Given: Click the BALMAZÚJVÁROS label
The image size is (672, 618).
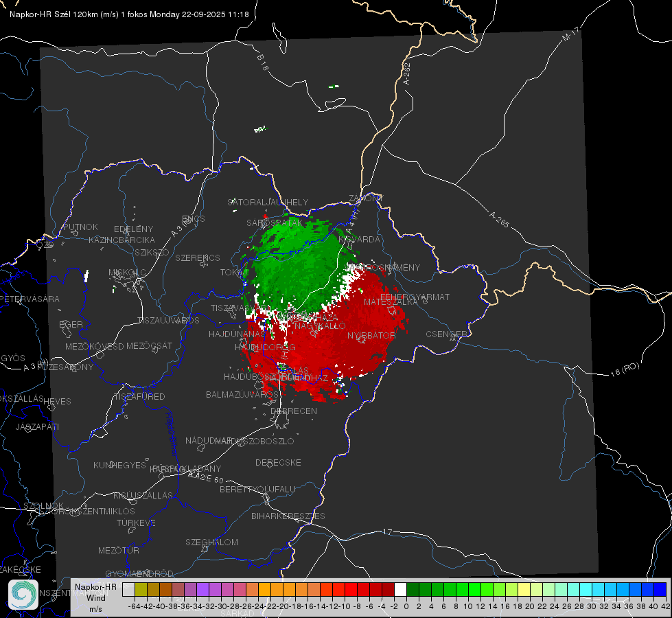Looking at the screenshot, I should (x=242, y=394).
